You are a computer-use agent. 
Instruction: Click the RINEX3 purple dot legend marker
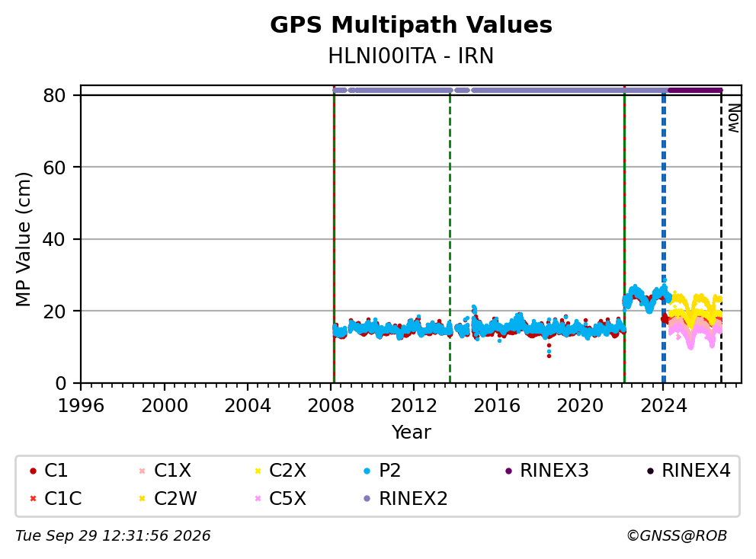508,471
